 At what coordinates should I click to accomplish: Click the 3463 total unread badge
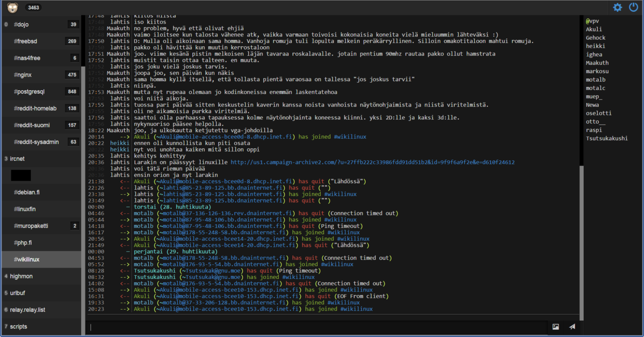[33, 8]
